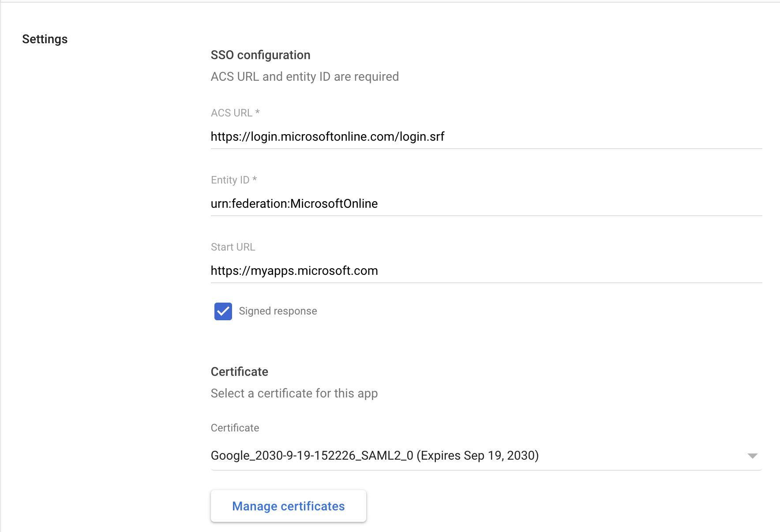Click the SSO configuration heading
This screenshot has height=532, width=780.
261,55
